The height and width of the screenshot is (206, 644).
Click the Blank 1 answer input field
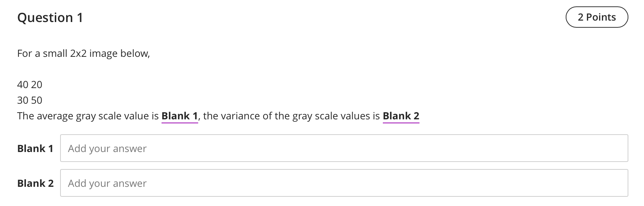pos(344,148)
